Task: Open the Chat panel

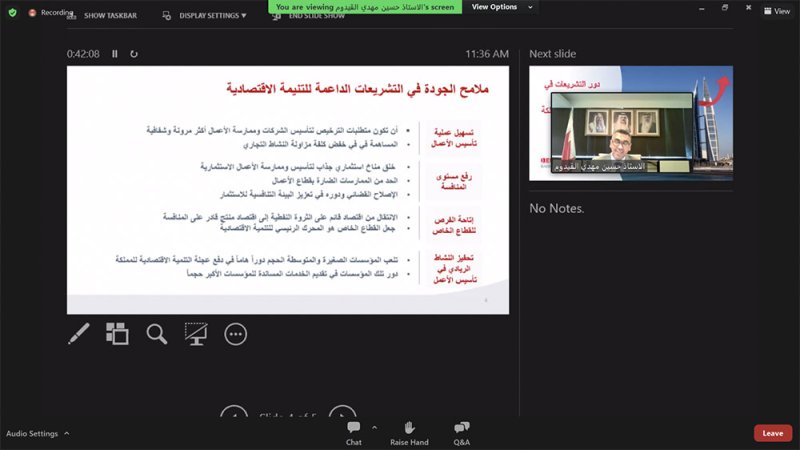Action: pos(354,434)
